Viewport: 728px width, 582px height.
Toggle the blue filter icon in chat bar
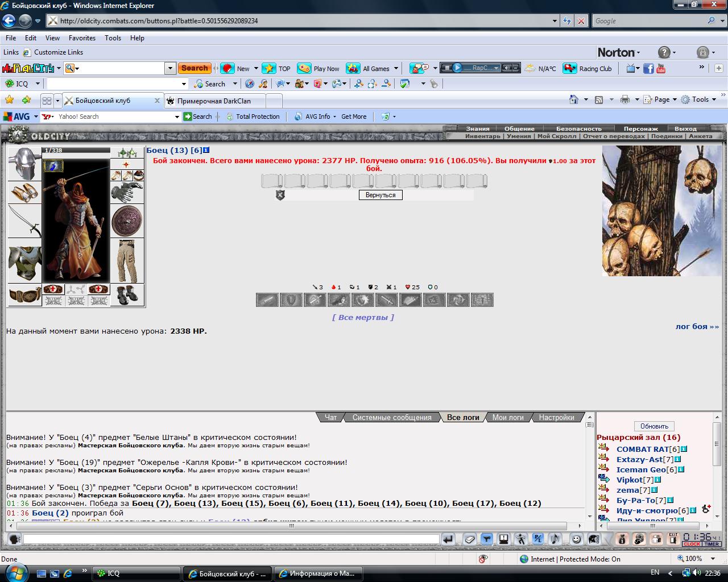click(486, 539)
